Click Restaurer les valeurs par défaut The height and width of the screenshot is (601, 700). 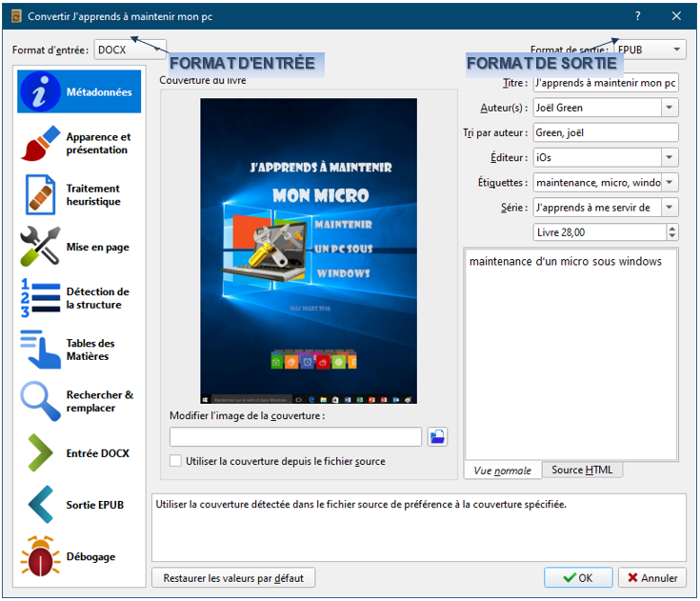pos(233,578)
